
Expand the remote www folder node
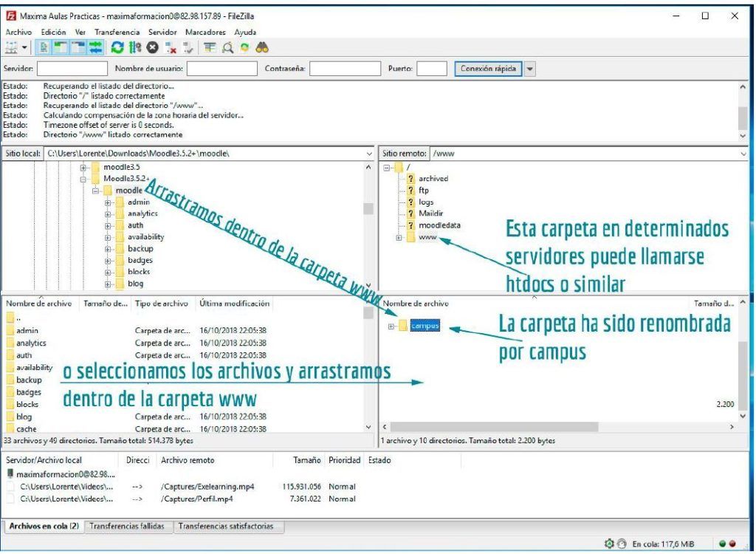coord(399,237)
